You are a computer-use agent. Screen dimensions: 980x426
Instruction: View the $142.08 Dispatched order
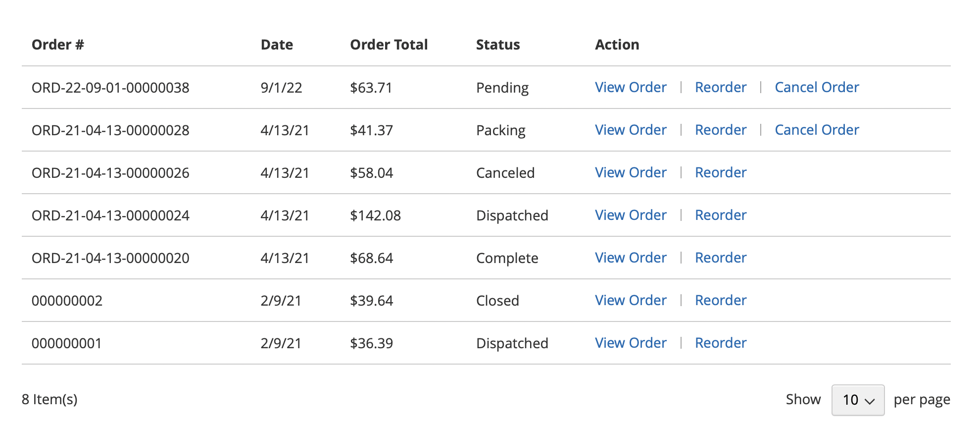[631, 215]
